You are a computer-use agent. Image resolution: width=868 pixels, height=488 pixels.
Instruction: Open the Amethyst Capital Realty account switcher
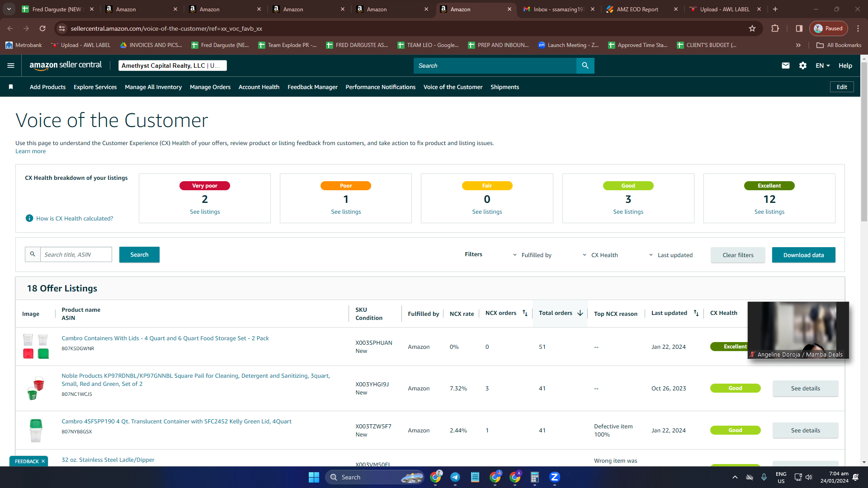point(172,66)
